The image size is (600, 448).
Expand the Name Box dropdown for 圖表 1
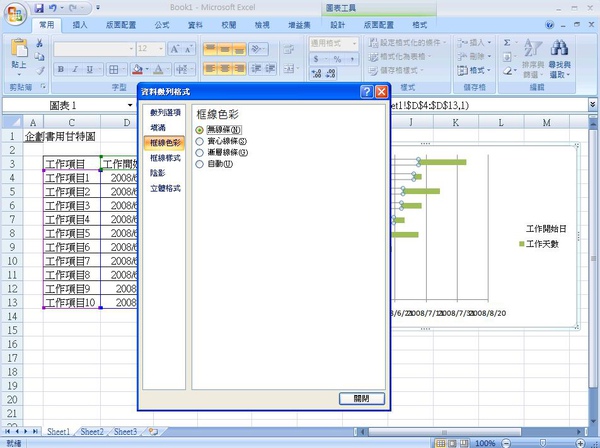click(x=130, y=105)
